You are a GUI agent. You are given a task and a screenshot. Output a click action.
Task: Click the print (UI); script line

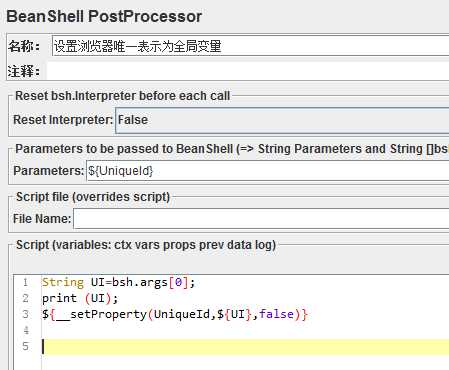[80, 298]
